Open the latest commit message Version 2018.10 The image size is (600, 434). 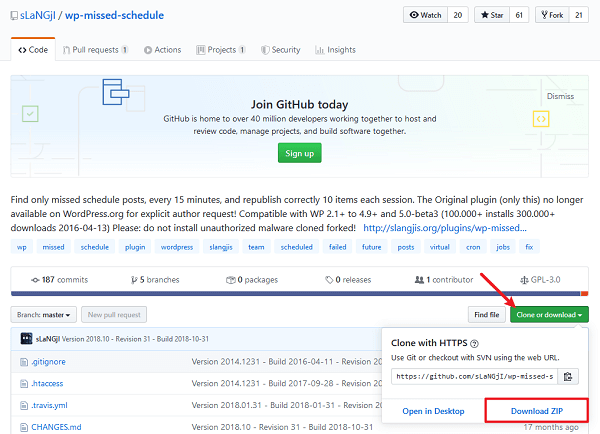135,339
